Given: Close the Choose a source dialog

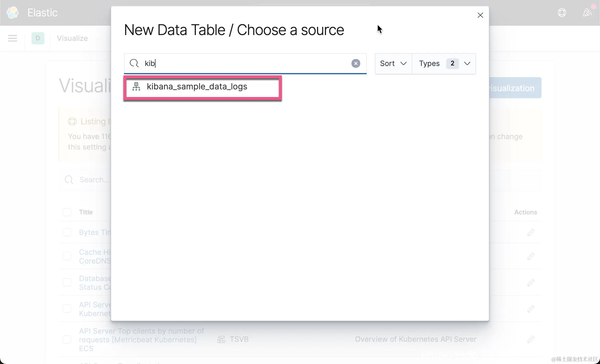Looking at the screenshot, I should (480, 15).
